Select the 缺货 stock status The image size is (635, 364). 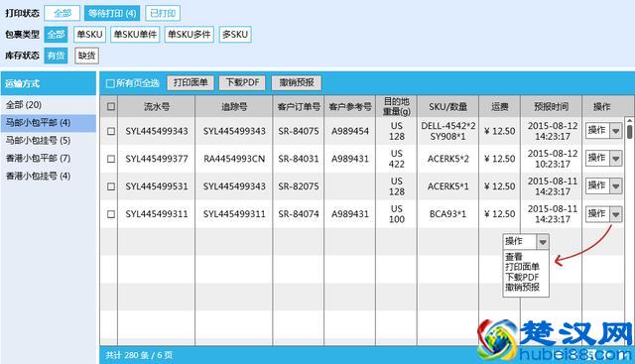click(86, 56)
